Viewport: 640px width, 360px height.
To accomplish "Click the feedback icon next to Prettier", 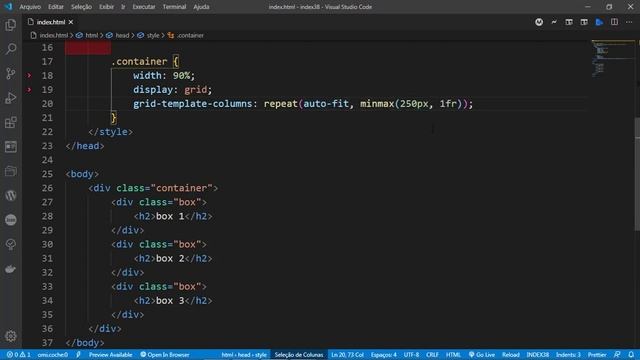I will click(617, 355).
